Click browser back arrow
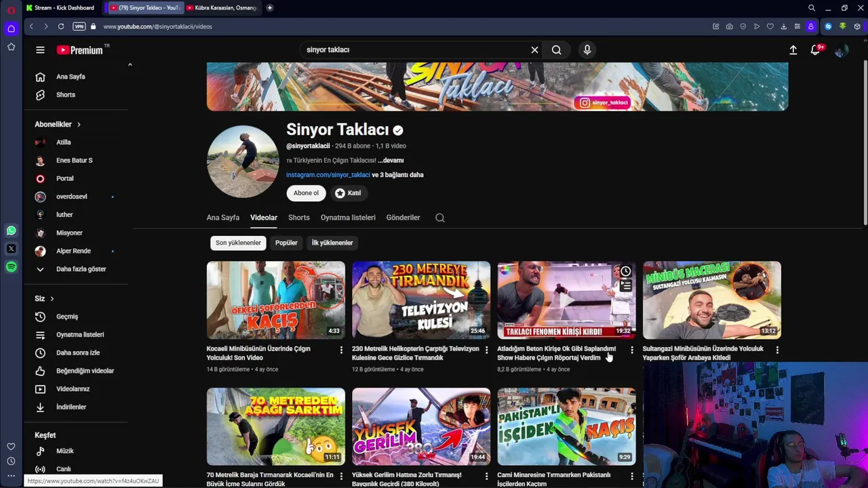 click(x=31, y=26)
